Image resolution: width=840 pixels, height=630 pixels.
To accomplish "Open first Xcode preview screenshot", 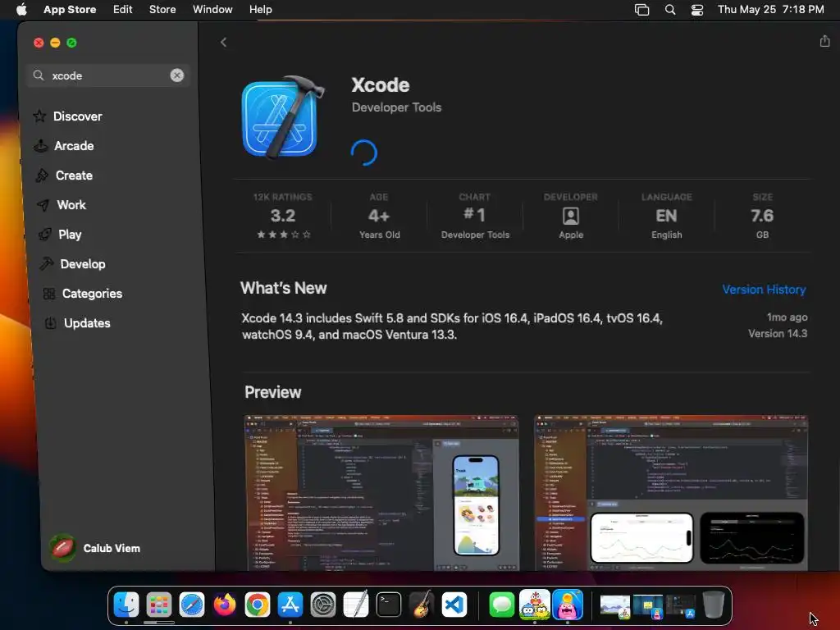I will pyautogui.click(x=381, y=493).
